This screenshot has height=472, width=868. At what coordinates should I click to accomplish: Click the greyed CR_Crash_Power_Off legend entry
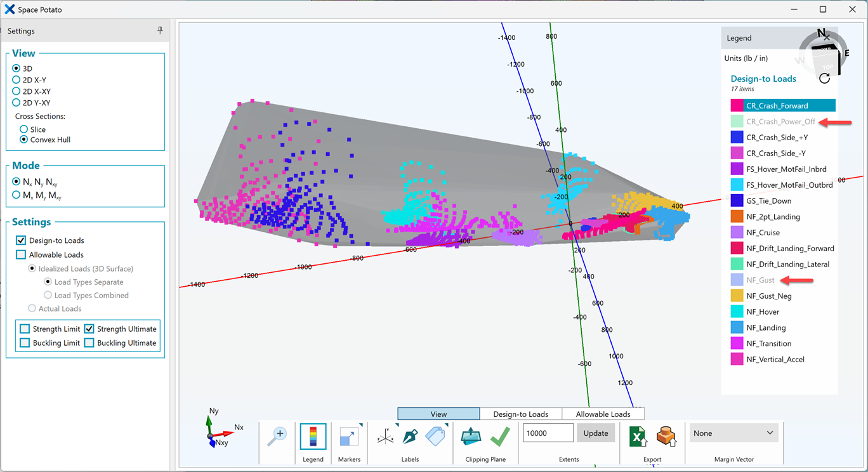pyautogui.click(x=780, y=122)
